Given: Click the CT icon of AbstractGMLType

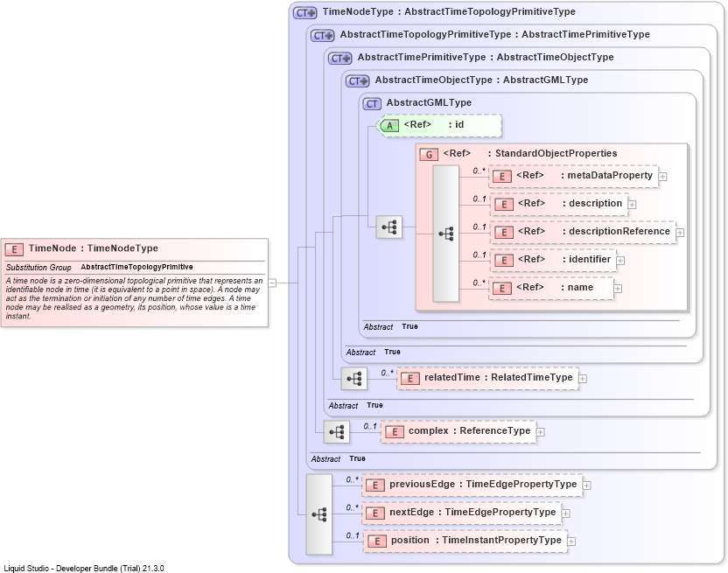Looking at the screenshot, I should coord(373,104).
